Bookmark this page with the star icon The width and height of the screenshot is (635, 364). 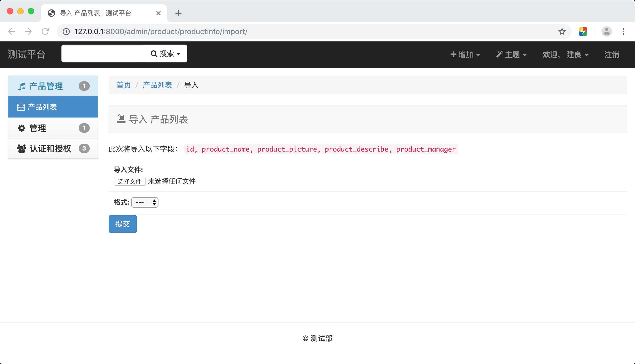click(x=562, y=31)
